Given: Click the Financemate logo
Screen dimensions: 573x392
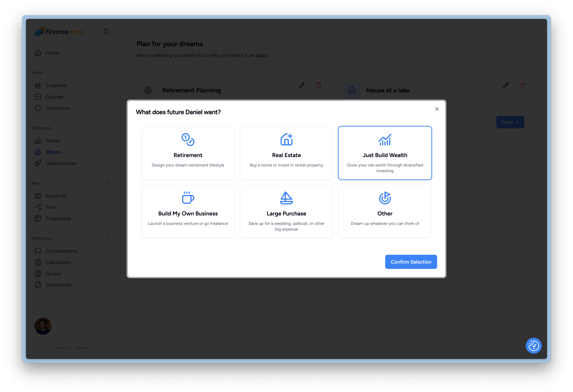Looking at the screenshot, I should (x=59, y=32).
